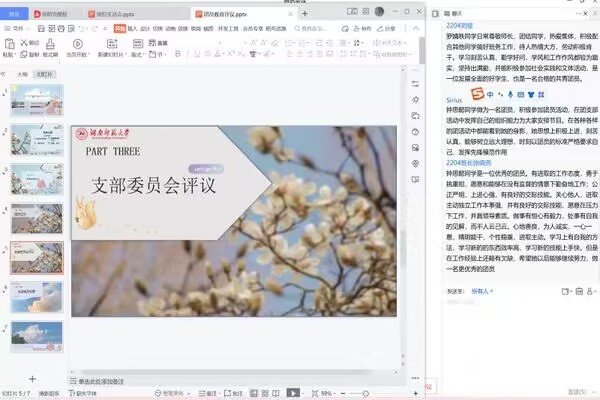
Task: Select the fifth slide thumbnail
Action: (x=38, y=259)
